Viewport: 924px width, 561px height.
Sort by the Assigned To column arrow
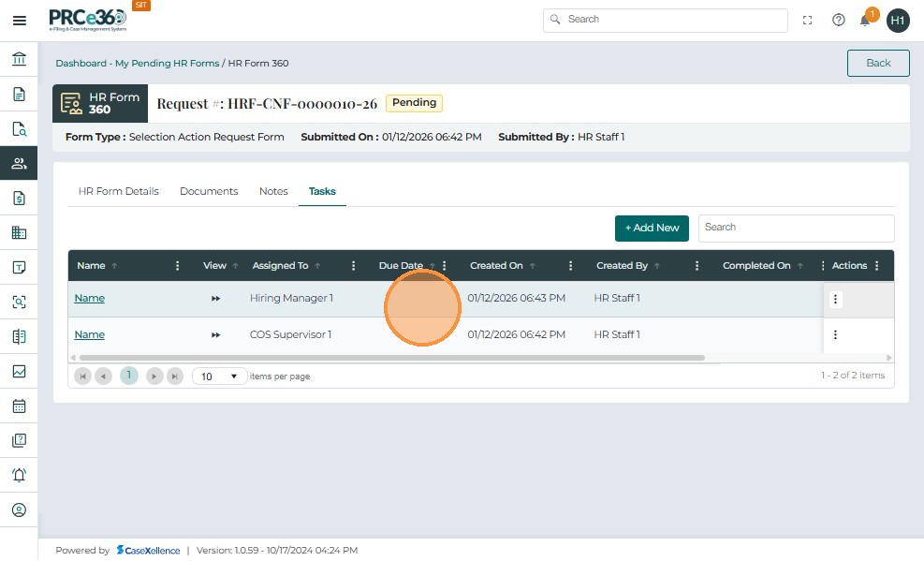tap(317, 266)
